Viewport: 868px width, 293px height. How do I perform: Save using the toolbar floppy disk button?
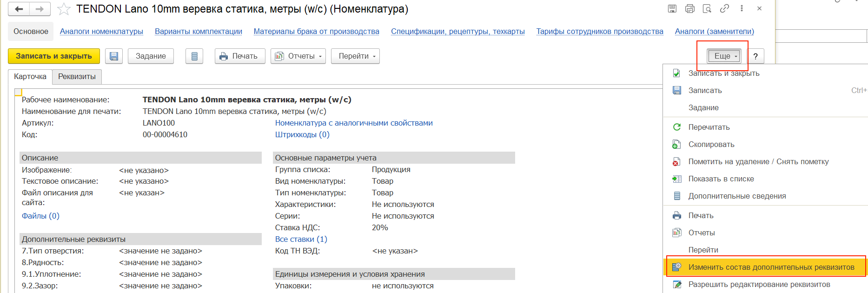pyautogui.click(x=114, y=56)
